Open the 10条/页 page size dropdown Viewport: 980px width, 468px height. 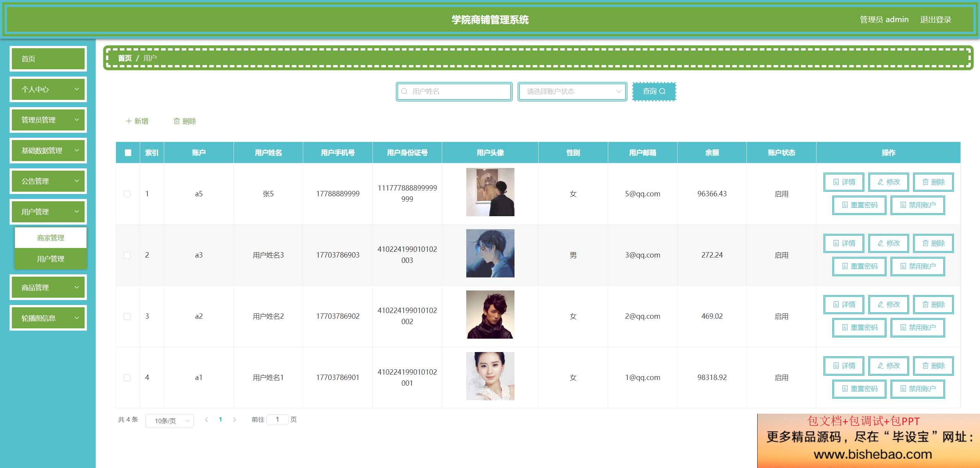pos(170,421)
